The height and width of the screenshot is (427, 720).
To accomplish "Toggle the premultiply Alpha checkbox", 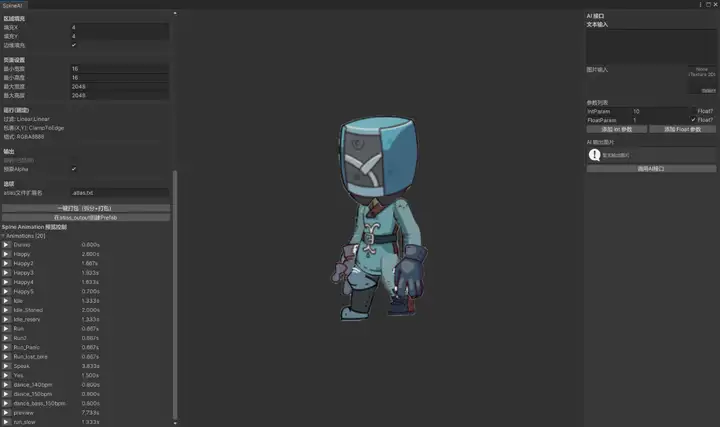I will coord(74,169).
